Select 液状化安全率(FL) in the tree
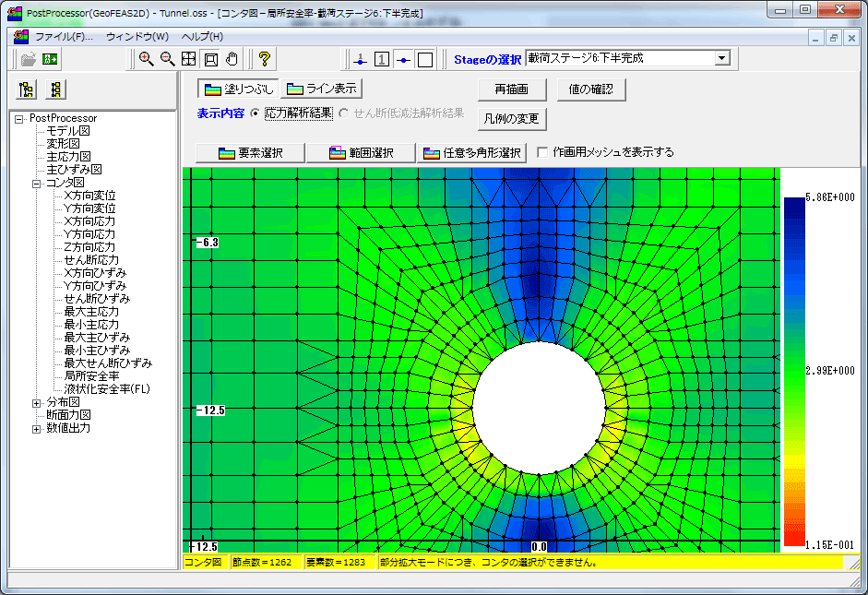Screen dimensions: 868x595 tap(107, 389)
